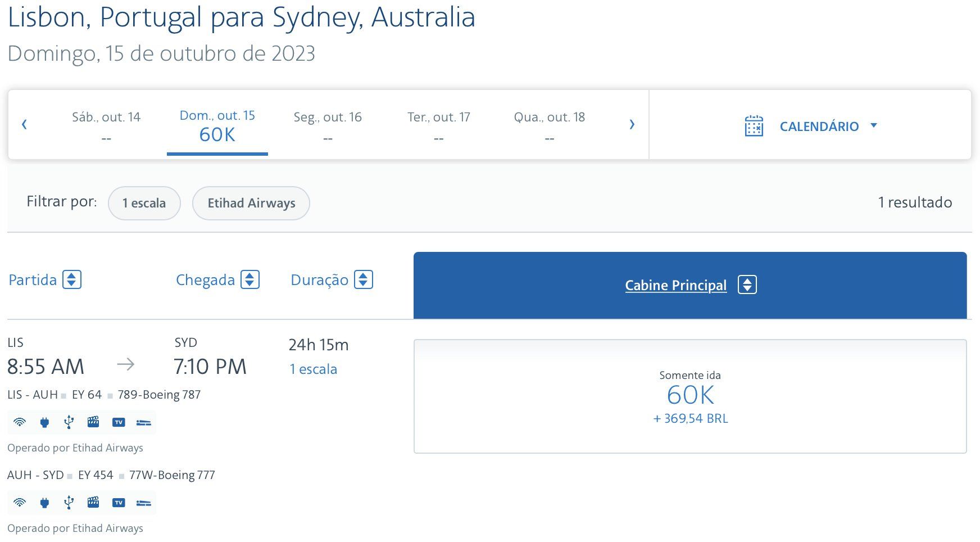This screenshot has width=980, height=542.
Task: Click Wi-Fi icon on AUH - SYD flight
Action: tap(20, 503)
